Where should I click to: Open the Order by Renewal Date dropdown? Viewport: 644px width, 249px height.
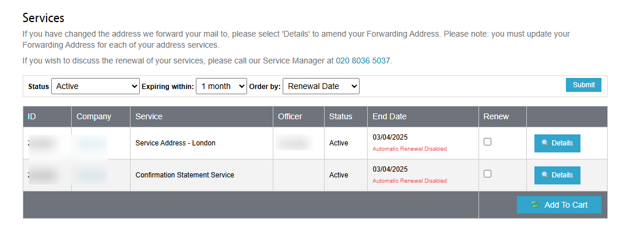pos(321,86)
